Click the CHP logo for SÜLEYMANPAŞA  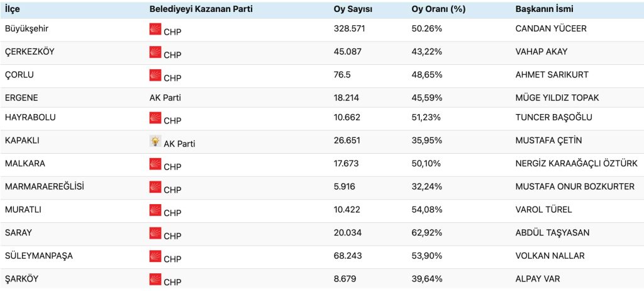155,256
